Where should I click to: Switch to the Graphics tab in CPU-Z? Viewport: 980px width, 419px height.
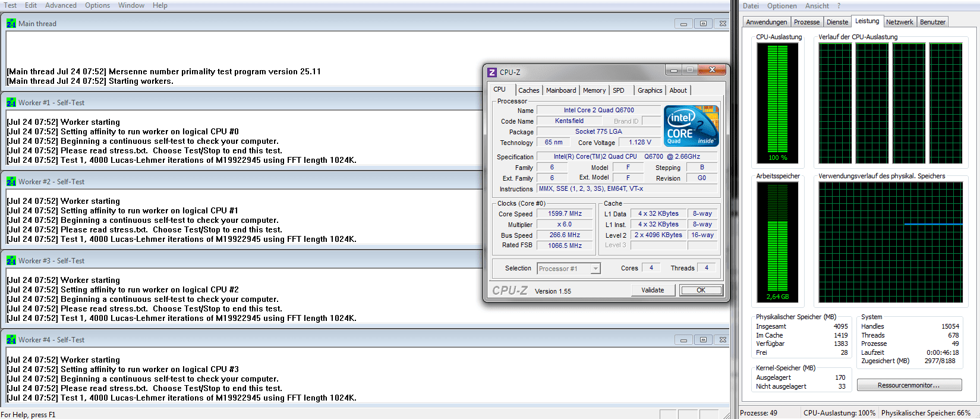[x=650, y=90]
